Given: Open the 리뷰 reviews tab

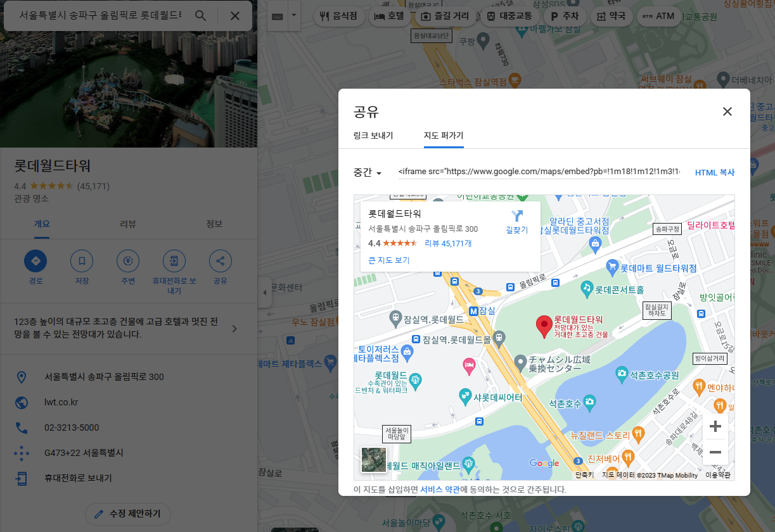Looking at the screenshot, I should 128,224.
